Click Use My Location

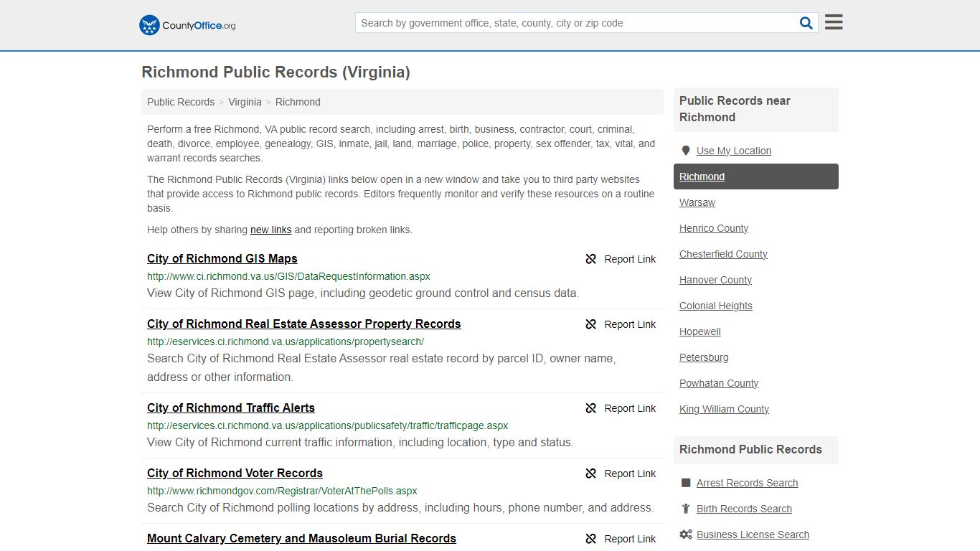click(x=734, y=151)
